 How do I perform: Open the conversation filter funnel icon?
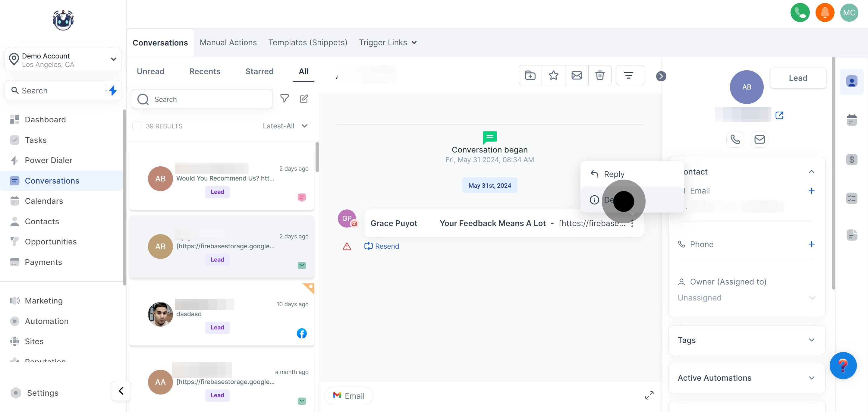285,98
